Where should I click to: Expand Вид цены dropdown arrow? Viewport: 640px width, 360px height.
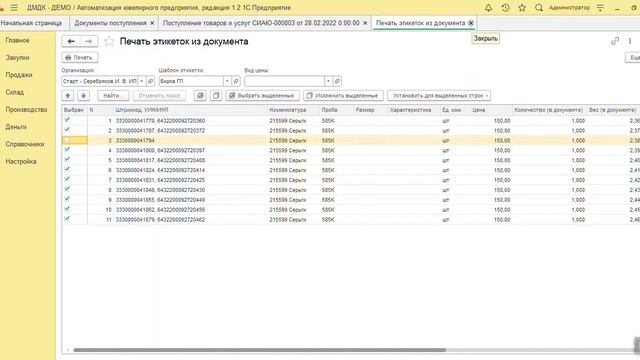click(328, 81)
